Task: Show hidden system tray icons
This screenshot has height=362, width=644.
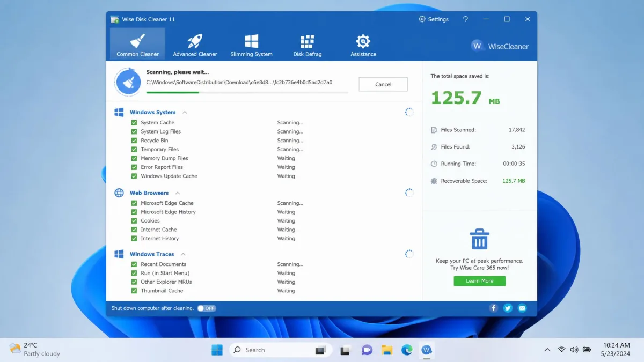Action: 547,350
